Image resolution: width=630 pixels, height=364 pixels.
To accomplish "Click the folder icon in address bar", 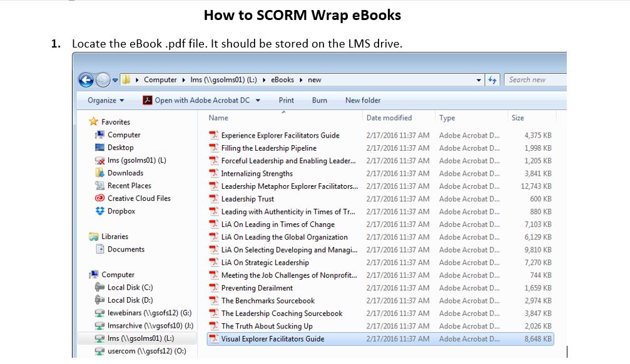I will (126, 79).
